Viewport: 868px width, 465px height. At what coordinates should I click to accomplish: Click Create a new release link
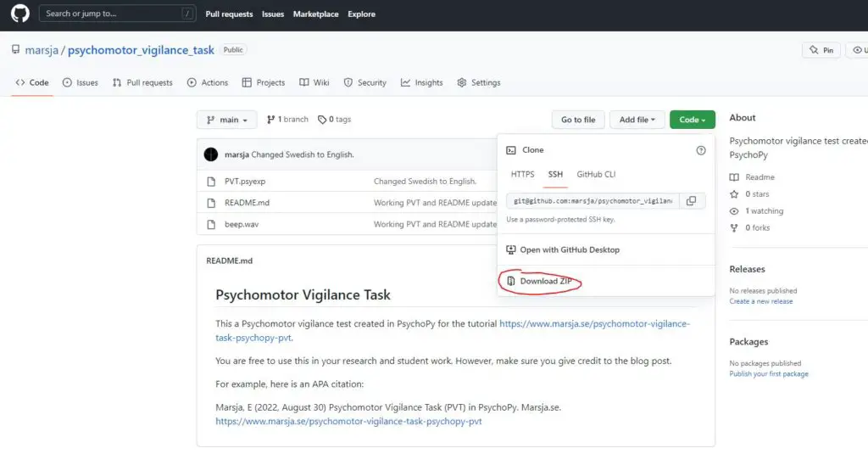(760, 301)
